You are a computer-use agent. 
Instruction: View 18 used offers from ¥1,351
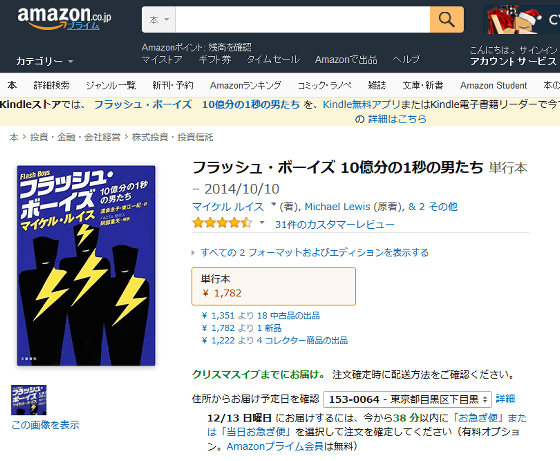click(261, 316)
